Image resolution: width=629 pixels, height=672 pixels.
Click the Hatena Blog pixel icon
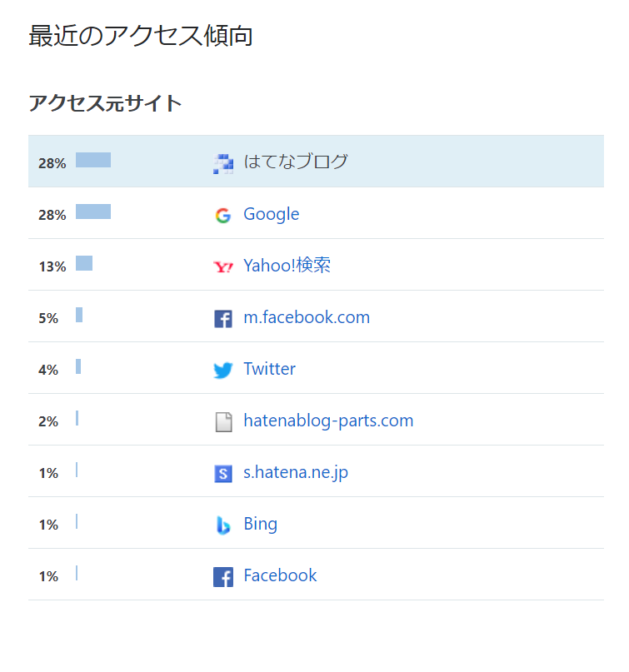point(223,164)
